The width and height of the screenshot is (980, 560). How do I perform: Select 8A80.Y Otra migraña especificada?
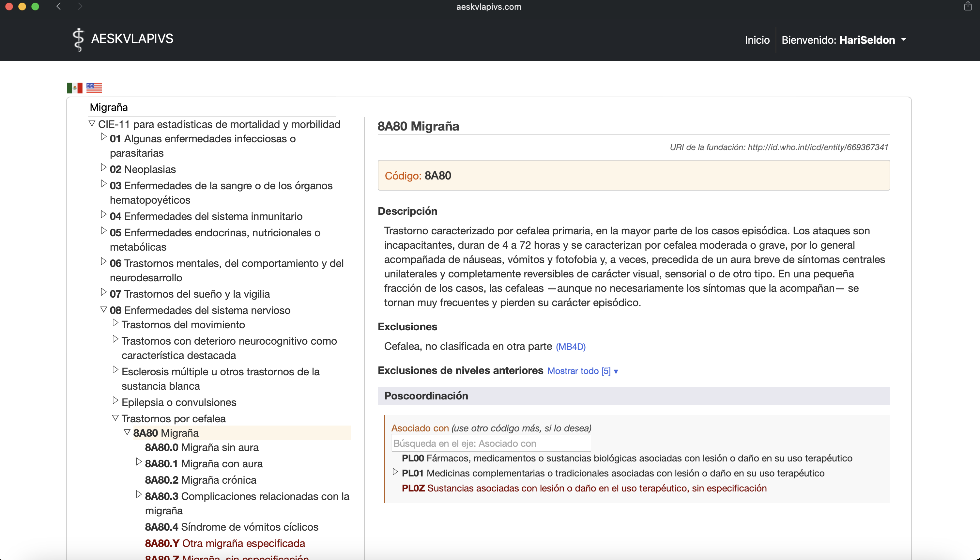pos(225,543)
